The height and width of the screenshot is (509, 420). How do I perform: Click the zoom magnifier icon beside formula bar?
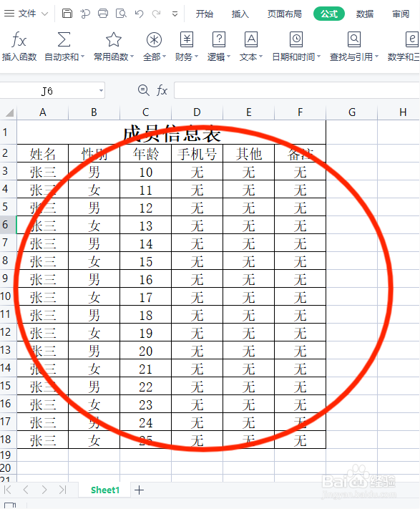(x=143, y=90)
